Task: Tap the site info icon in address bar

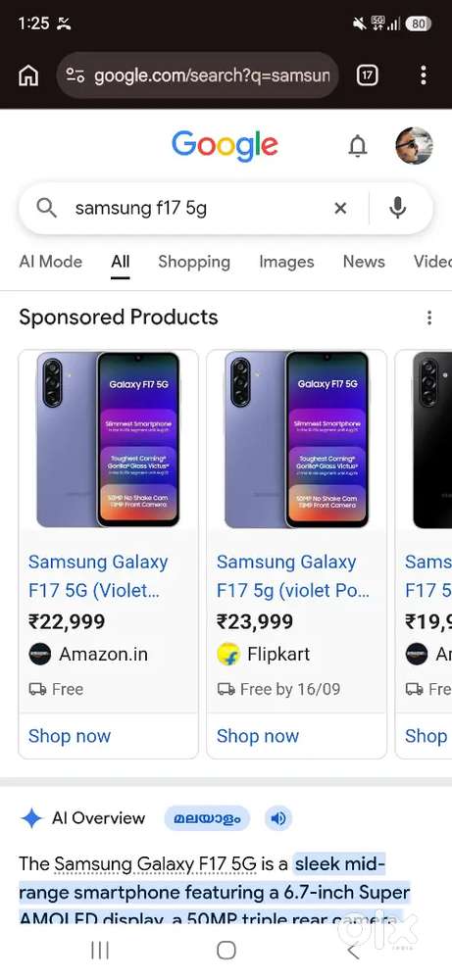Action: [75, 76]
